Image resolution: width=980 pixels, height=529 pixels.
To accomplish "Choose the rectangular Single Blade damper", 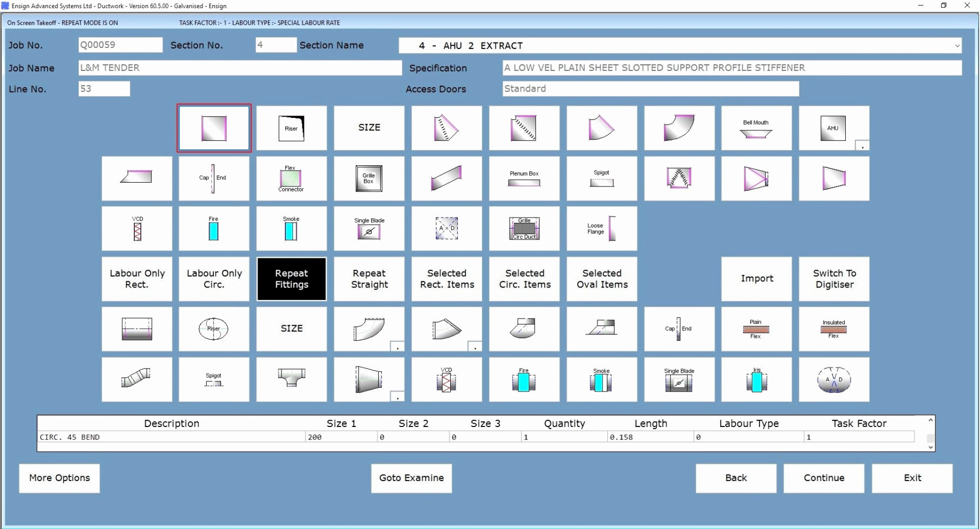I will click(x=369, y=229).
